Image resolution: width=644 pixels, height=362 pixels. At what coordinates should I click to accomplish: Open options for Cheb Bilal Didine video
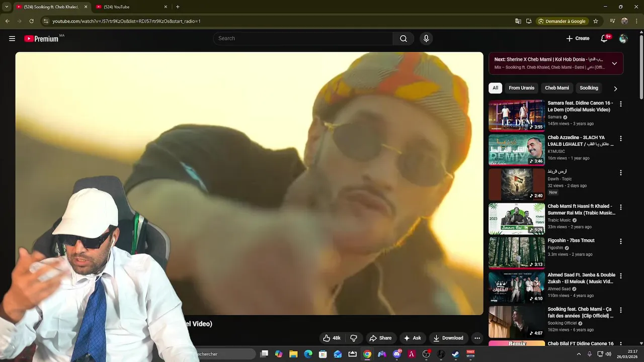[620, 344]
